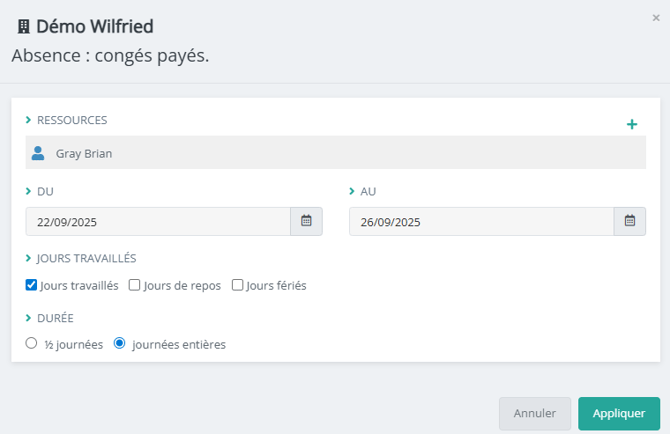Toggle the AU section chevron
670x434 pixels.
click(353, 191)
